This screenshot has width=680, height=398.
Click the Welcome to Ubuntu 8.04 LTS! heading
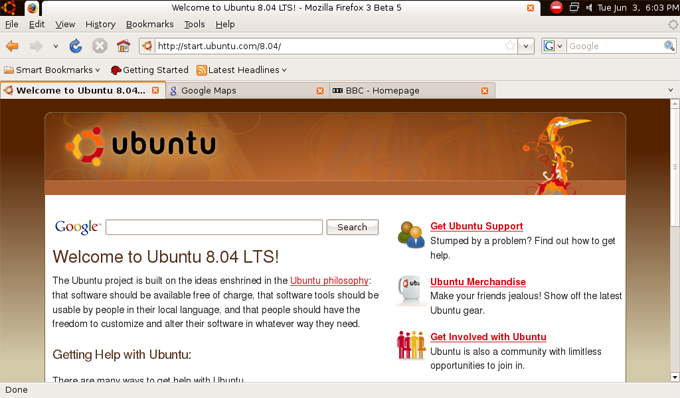pyautogui.click(x=166, y=257)
